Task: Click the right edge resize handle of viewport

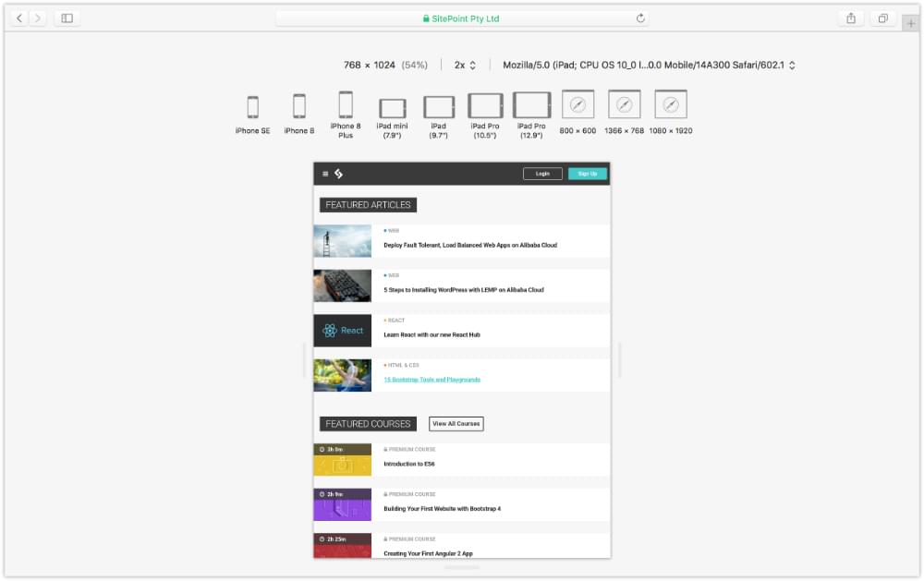Action: [619, 360]
